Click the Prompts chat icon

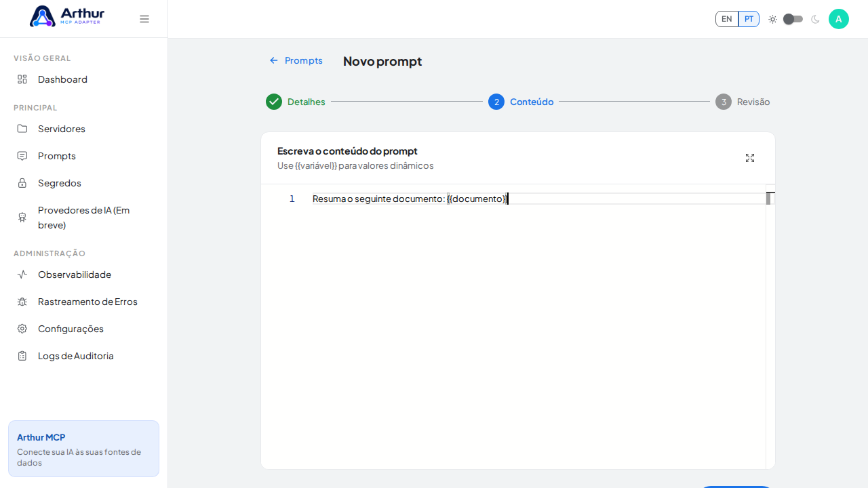(x=22, y=156)
